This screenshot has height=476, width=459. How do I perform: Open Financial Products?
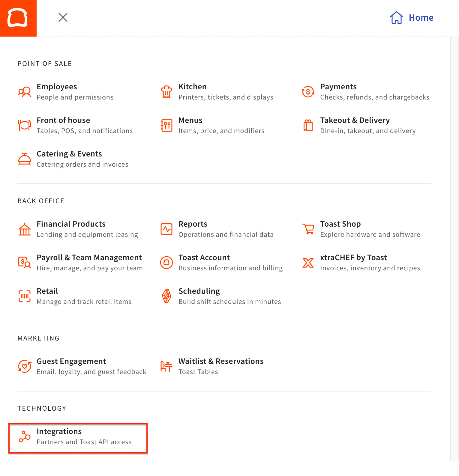click(71, 224)
